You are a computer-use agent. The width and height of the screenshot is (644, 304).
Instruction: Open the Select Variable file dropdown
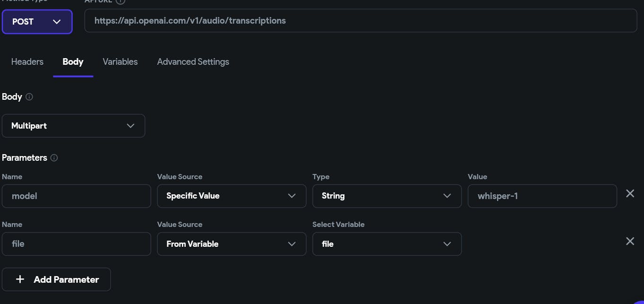coord(386,244)
